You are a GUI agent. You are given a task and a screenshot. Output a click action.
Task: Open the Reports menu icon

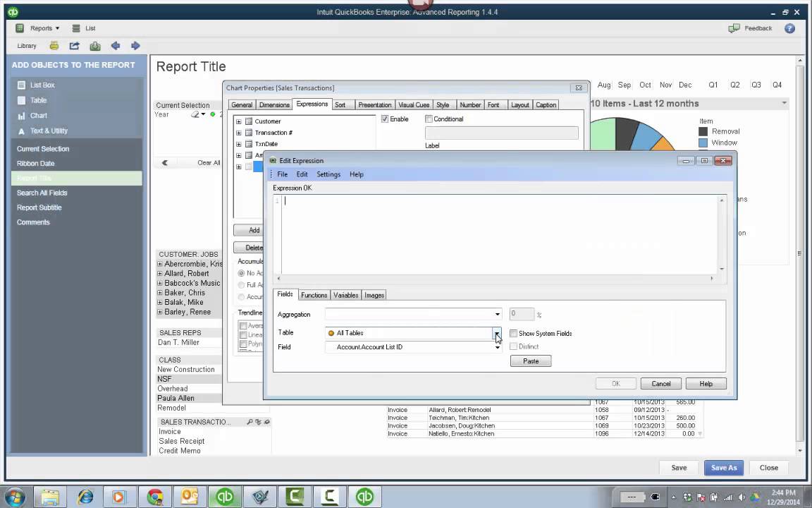[x=20, y=28]
